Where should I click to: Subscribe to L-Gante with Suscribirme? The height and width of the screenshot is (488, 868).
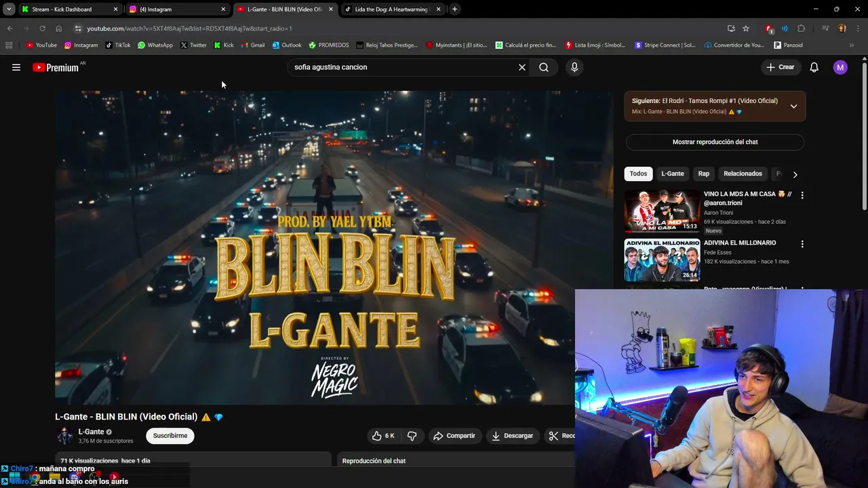pyautogui.click(x=170, y=436)
